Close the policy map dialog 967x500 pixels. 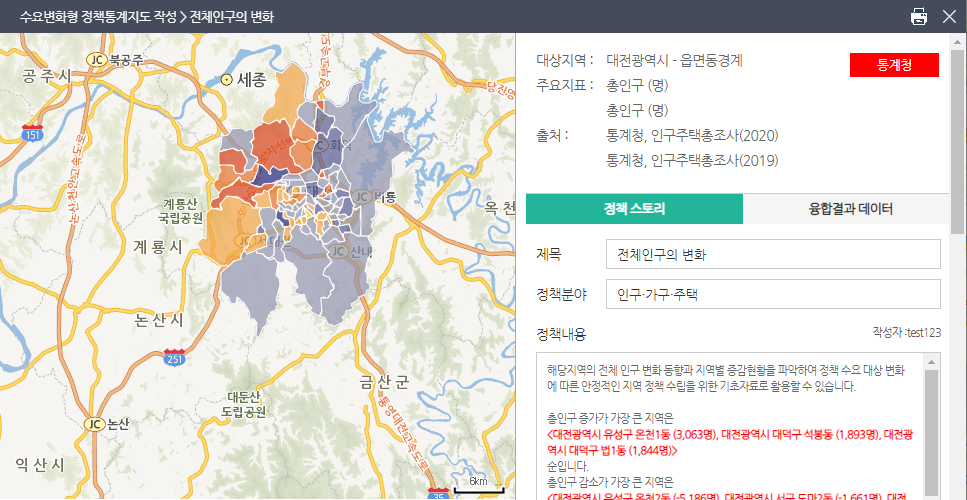(x=949, y=17)
